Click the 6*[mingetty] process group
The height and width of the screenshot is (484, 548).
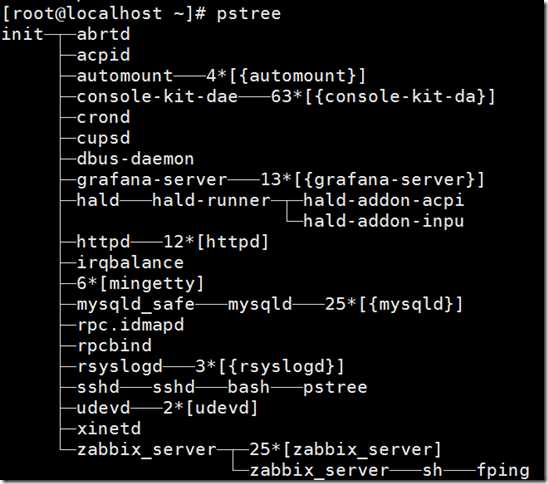(140, 283)
